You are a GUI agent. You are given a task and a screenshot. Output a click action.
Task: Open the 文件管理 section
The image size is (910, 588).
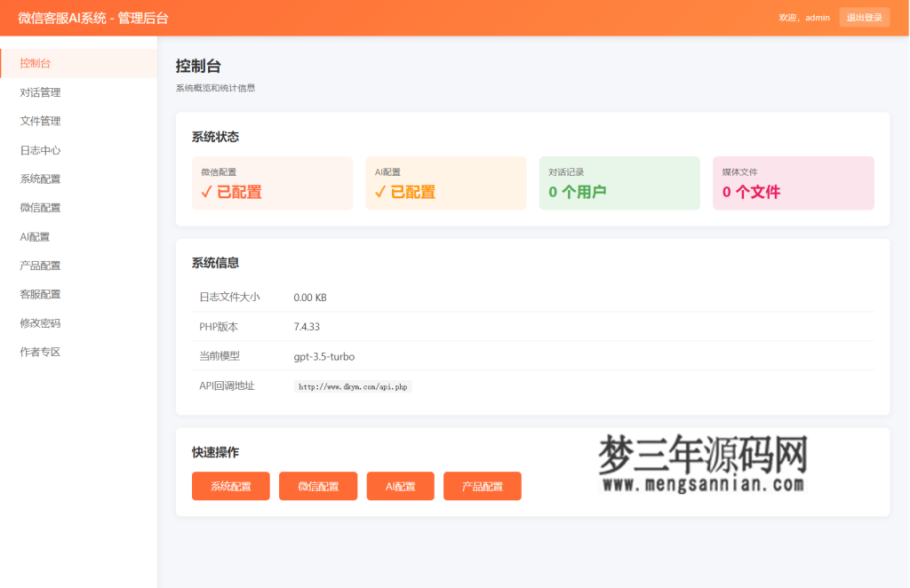[x=41, y=121]
